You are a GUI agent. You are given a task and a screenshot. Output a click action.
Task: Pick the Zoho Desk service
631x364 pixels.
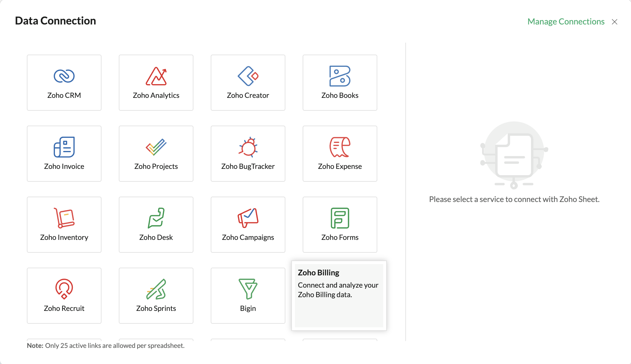(156, 224)
